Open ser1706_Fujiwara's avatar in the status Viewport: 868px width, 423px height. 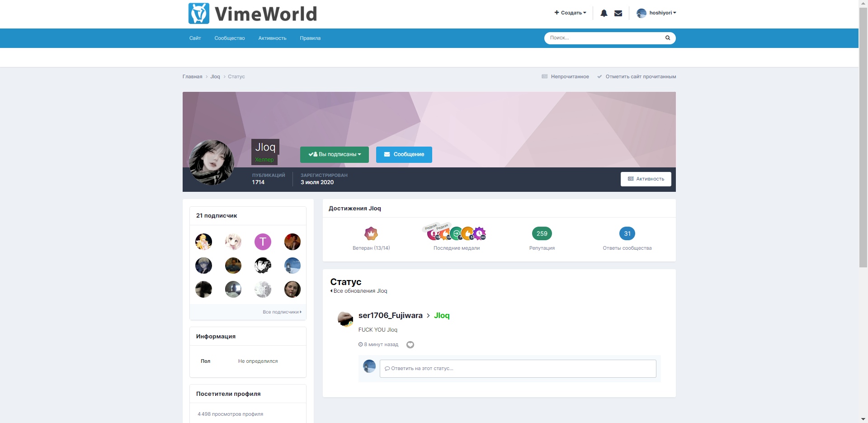click(345, 319)
